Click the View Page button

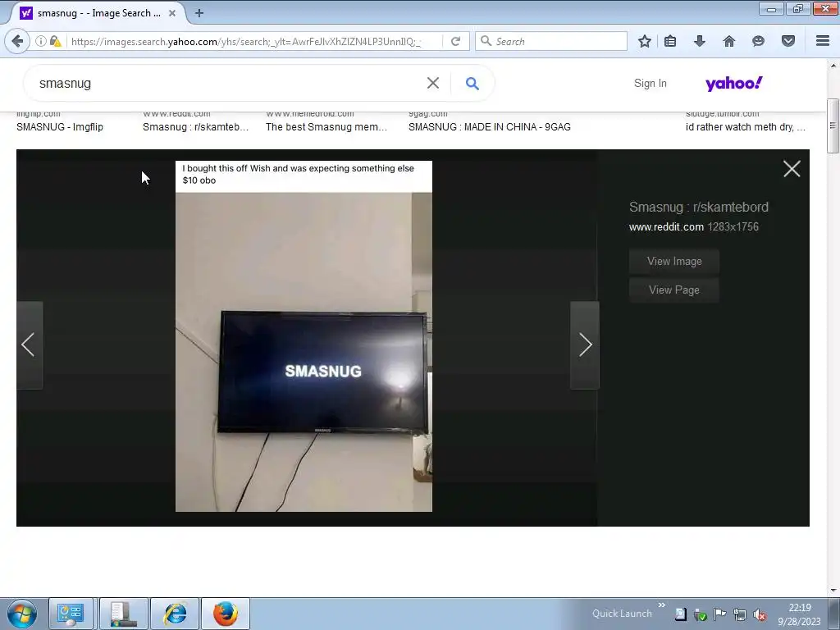pyautogui.click(x=674, y=290)
